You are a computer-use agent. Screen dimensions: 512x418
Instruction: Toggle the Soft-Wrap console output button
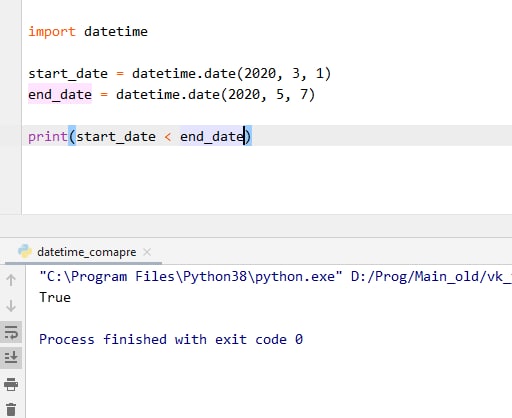coord(11,332)
